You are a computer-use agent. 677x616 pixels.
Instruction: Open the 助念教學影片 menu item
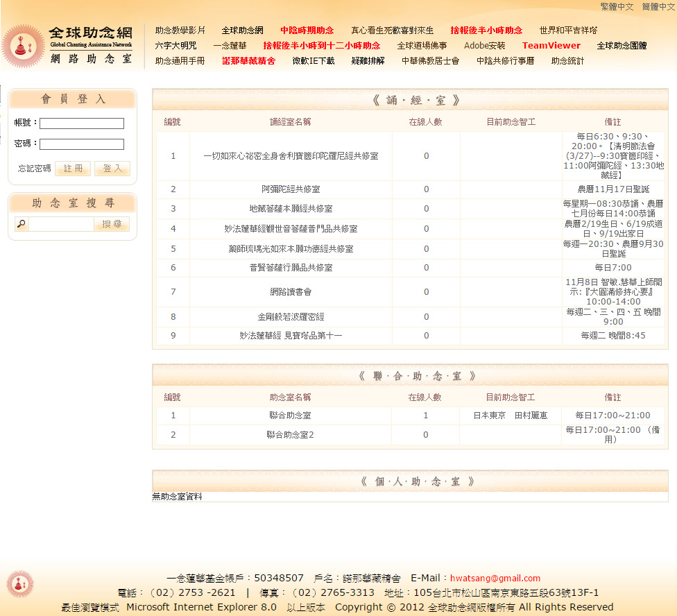coord(180,31)
